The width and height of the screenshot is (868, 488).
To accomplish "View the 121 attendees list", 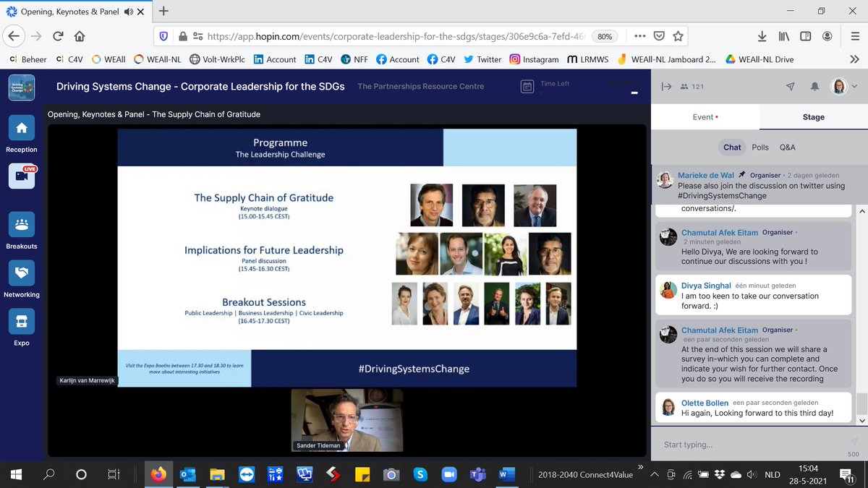I will [x=692, y=87].
